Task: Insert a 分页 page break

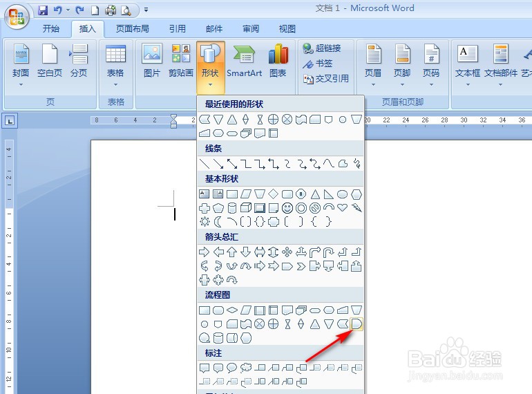Action: coord(79,61)
